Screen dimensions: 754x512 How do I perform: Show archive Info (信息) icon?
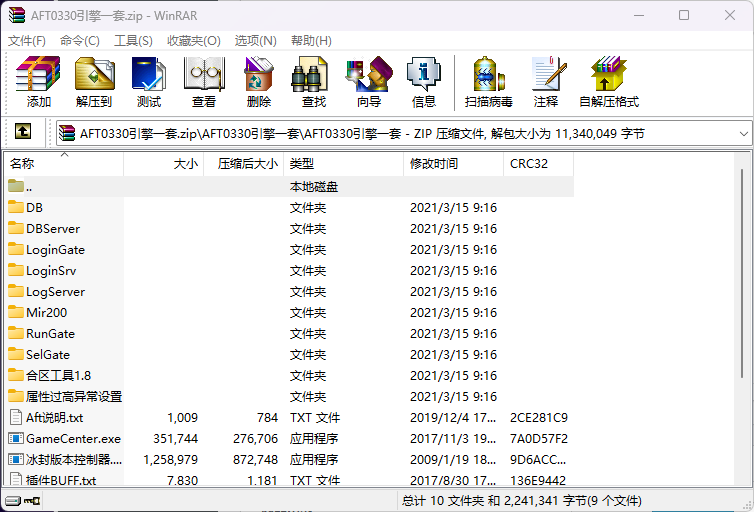pyautogui.click(x=424, y=82)
